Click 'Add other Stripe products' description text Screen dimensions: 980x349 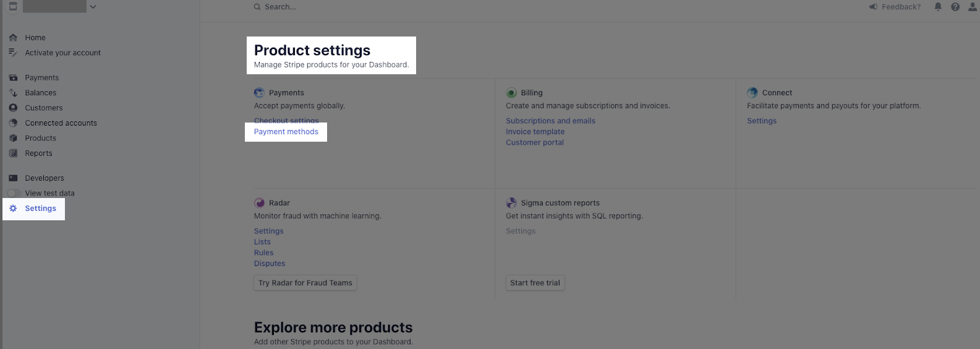tap(333, 342)
